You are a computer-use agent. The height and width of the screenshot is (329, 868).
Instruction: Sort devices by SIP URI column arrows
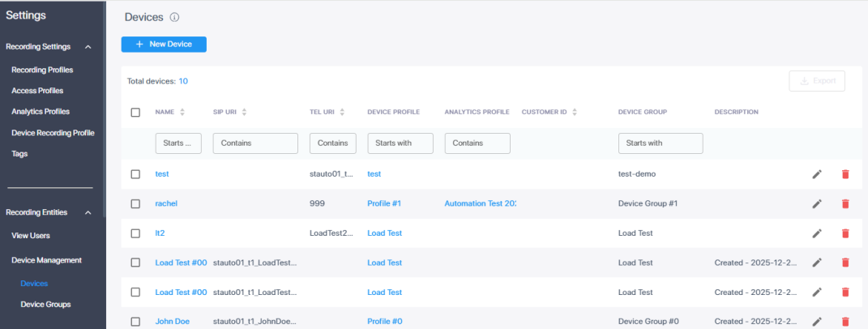pyautogui.click(x=244, y=112)
